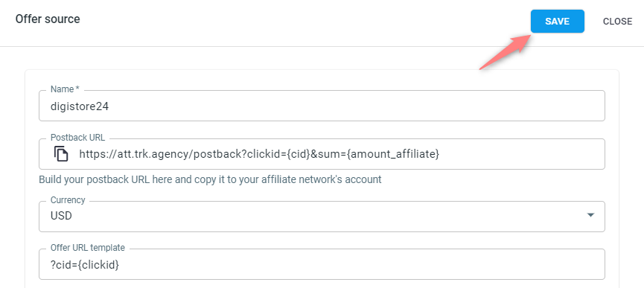This screenshot has width=644, height=288.
Task: Expand the Currency list with the arrow
Action: click(x=590, y=215)
